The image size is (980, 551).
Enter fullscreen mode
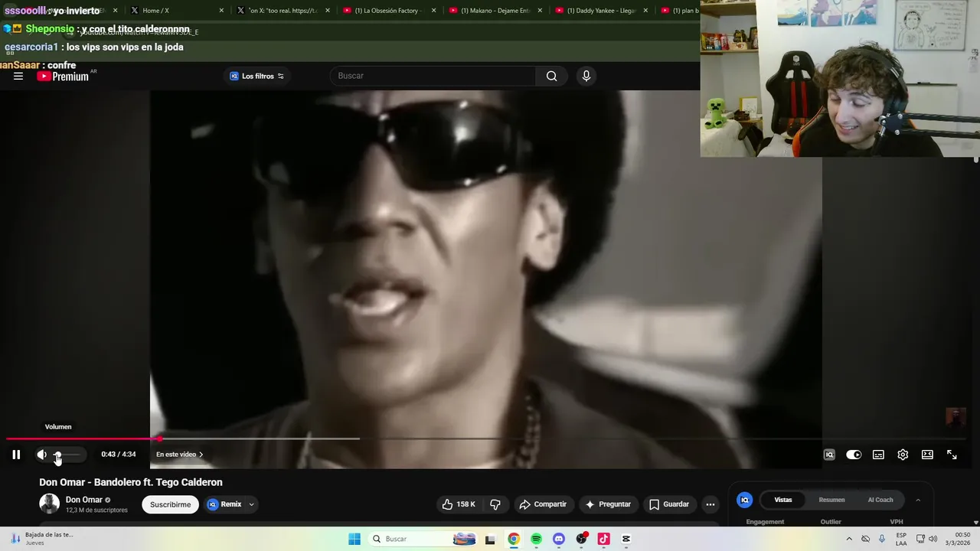[952, 455]
